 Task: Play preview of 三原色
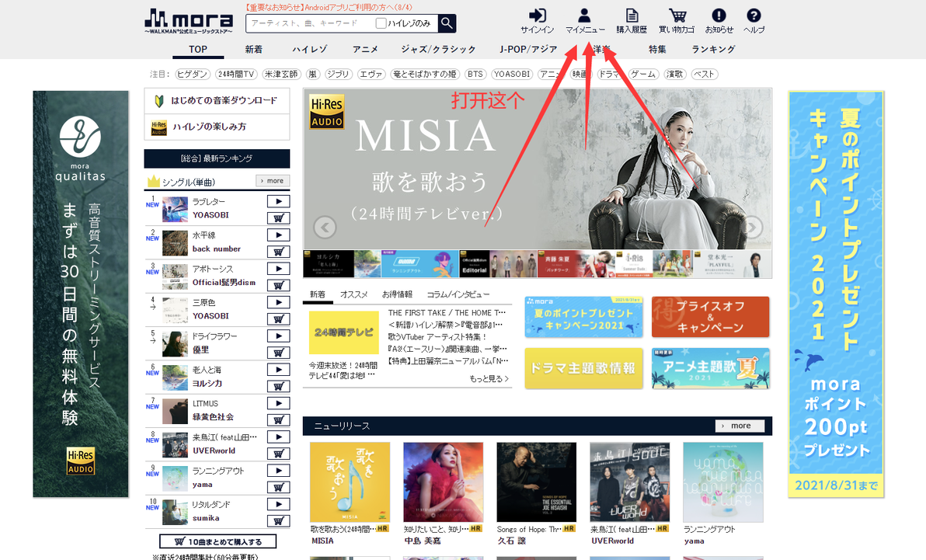[278, 302]
